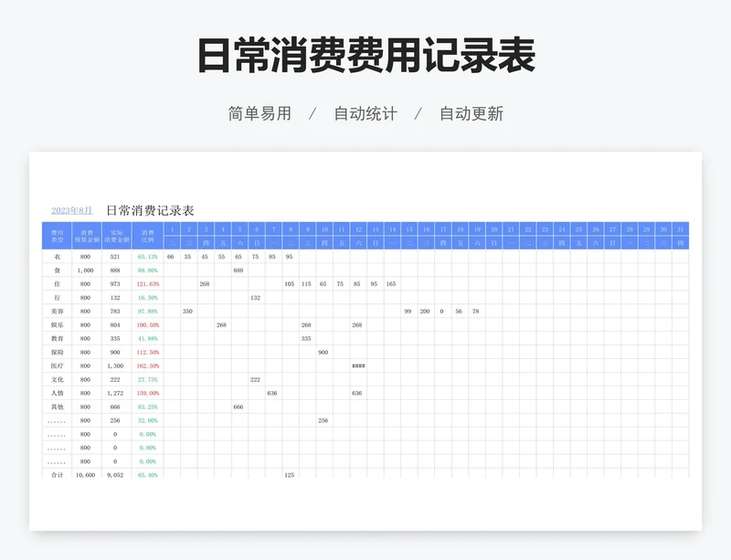Click the red 121.63% ratio cell

[x=148, y=283]
